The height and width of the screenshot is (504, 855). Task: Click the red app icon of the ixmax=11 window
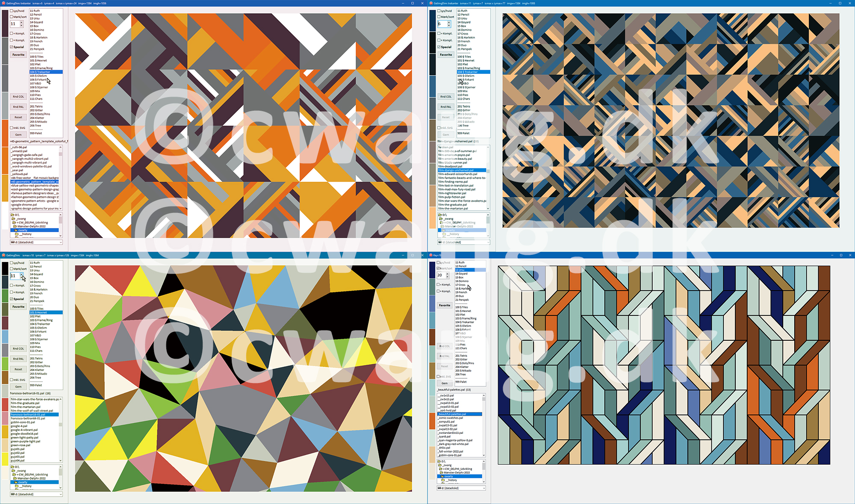click(431, 3)
